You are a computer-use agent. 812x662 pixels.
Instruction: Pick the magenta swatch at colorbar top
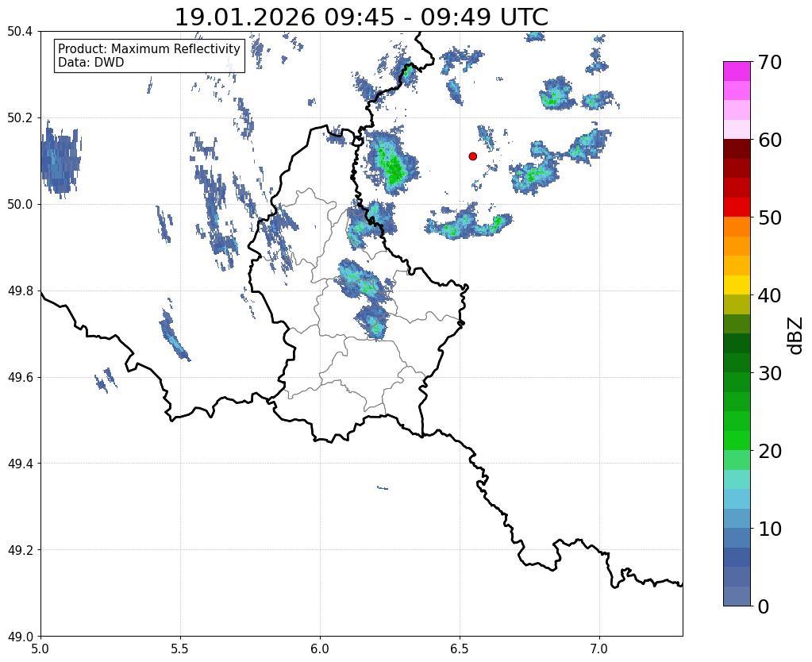[x=737, y=71]
